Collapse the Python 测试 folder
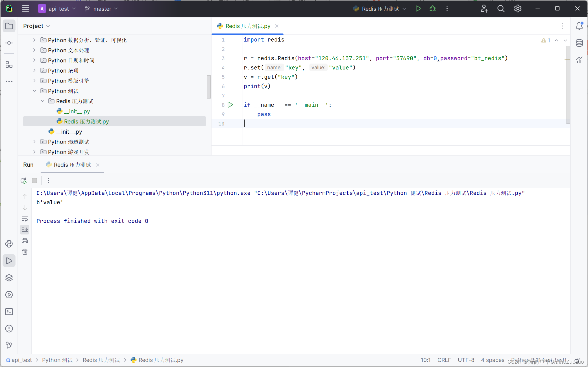 tap(34, 91)
